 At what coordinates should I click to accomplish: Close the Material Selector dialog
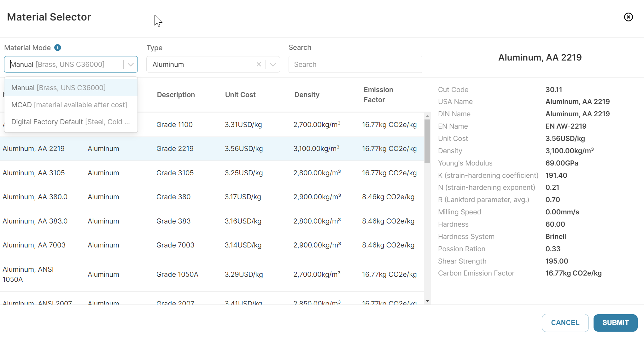tap(628, 17)
